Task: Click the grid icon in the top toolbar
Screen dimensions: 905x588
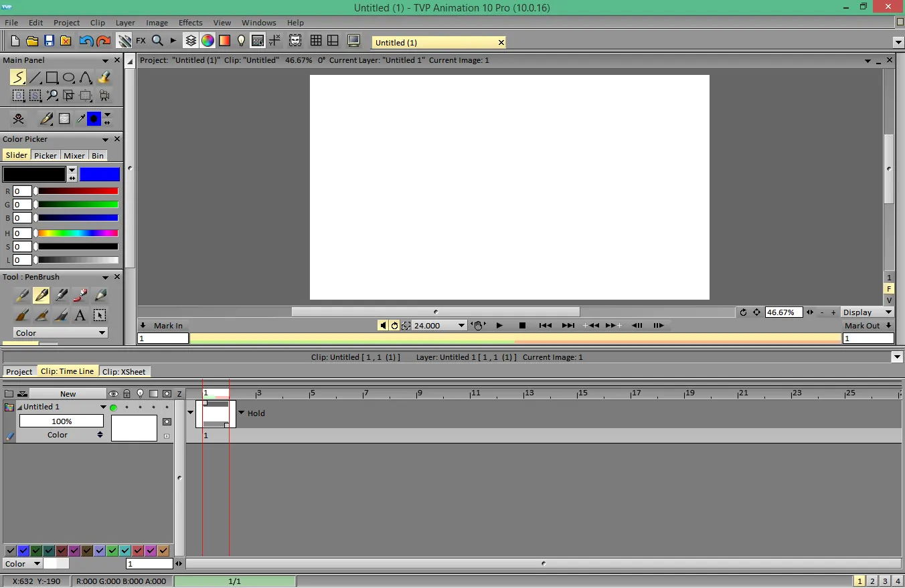Action: (x=316, y=41)
